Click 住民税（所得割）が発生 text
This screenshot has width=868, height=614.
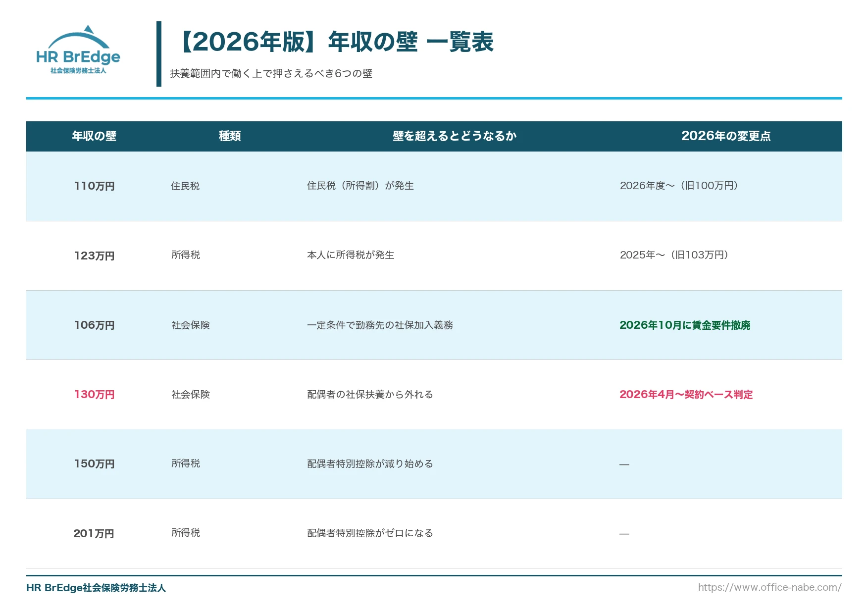360,186
